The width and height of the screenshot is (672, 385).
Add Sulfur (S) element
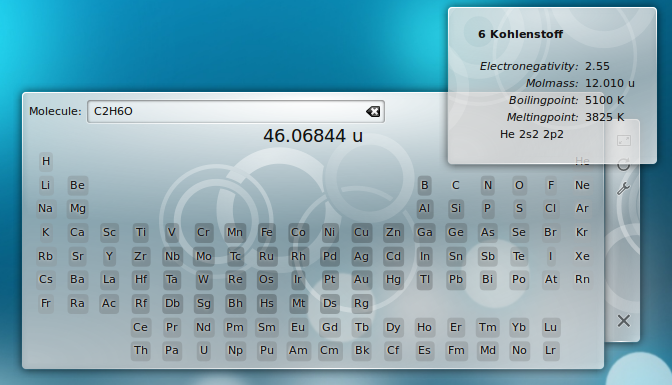coord(519,208)
